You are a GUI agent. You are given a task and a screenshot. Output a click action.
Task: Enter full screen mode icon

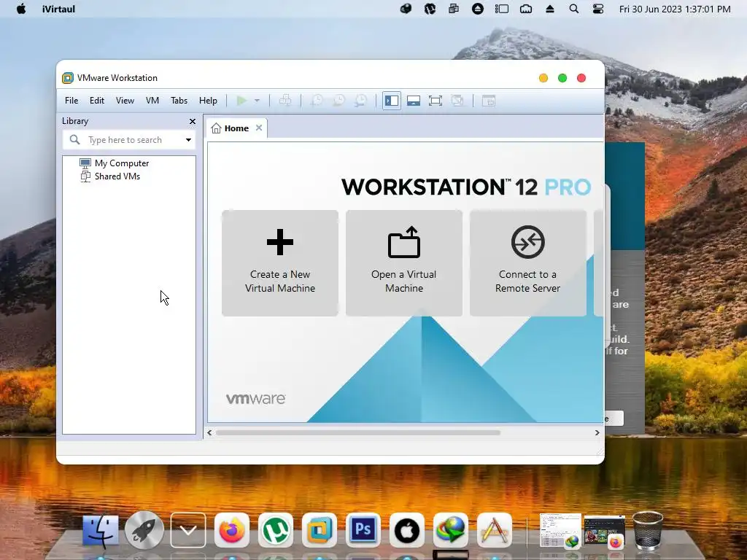tap(436, 101)
